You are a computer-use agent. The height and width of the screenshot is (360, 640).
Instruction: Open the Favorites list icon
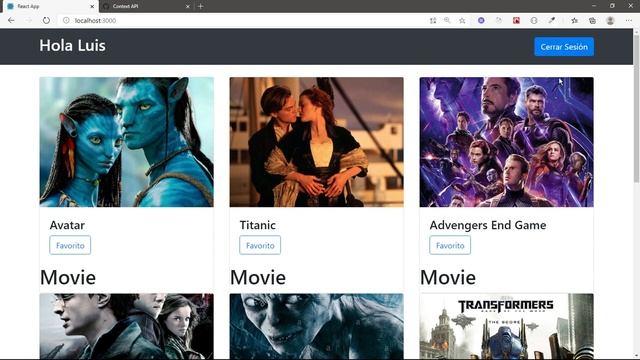tap(575, 20)
